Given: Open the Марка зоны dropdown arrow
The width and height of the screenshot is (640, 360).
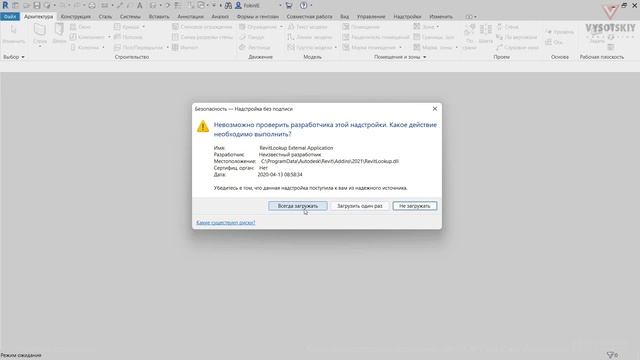Looking at the screenshot, I should pos(456,47).
